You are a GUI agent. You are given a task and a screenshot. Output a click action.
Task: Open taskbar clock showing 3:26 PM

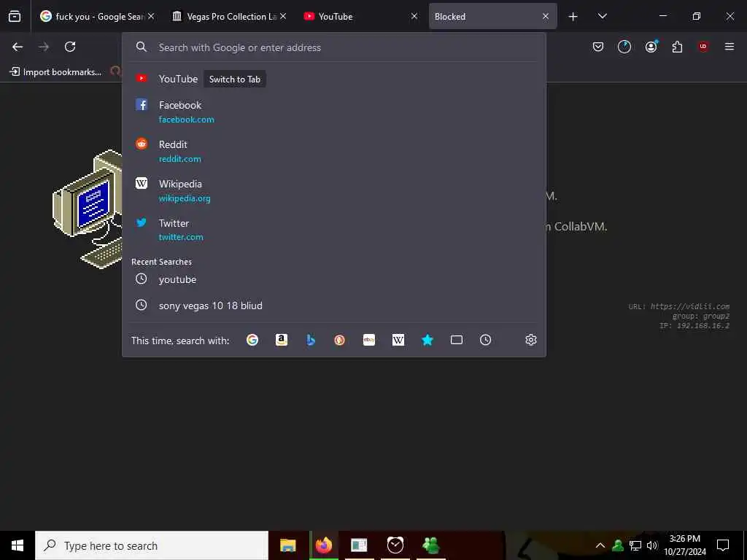tap(685, 545)
